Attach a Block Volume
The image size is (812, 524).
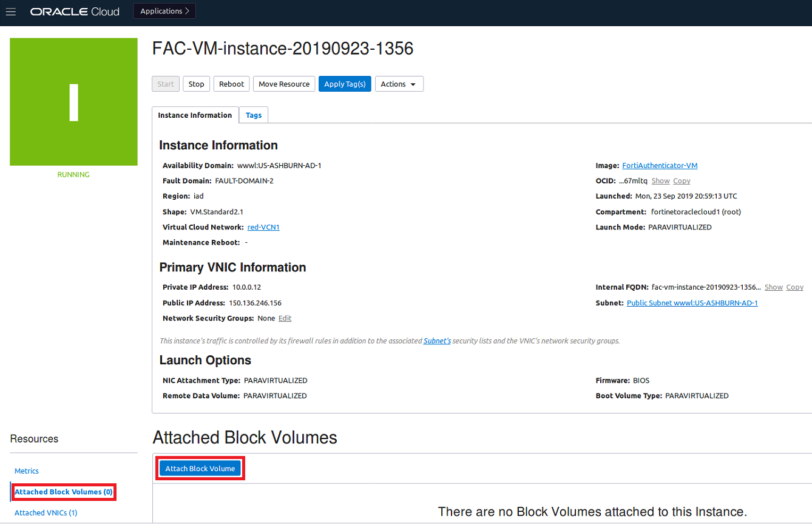click(x=200, y=468)
